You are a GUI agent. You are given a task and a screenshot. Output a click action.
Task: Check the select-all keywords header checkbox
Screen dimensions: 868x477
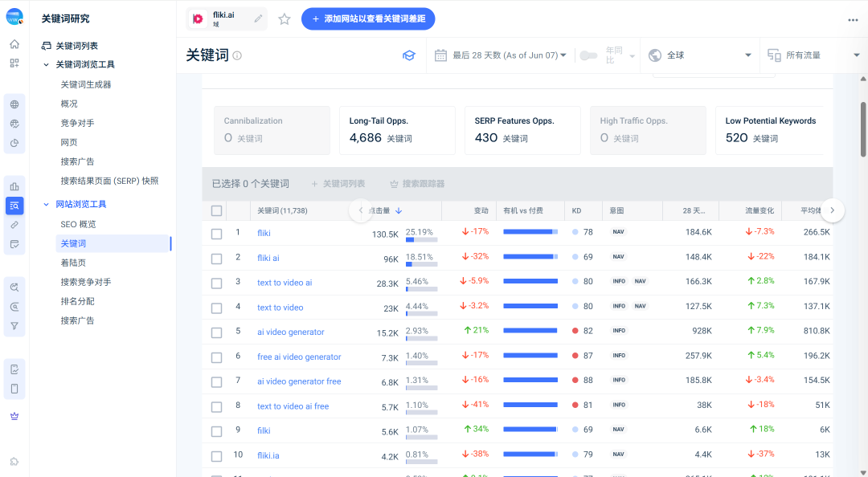216,211
